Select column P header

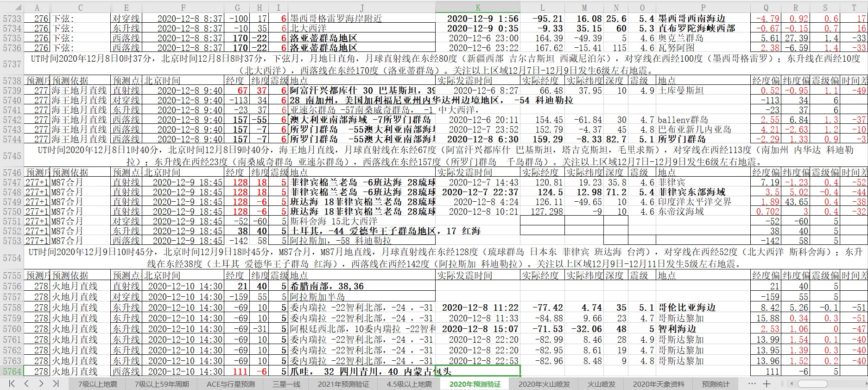tap(703, 7)
